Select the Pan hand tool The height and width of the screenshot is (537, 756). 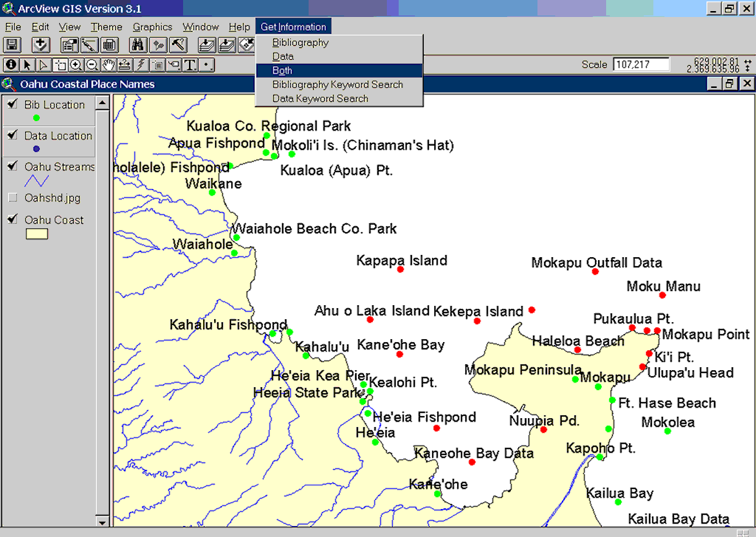pos(109,65)
